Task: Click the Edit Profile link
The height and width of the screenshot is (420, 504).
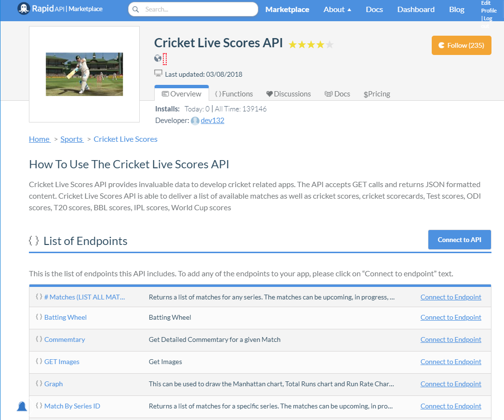Action: pos(489,7)
